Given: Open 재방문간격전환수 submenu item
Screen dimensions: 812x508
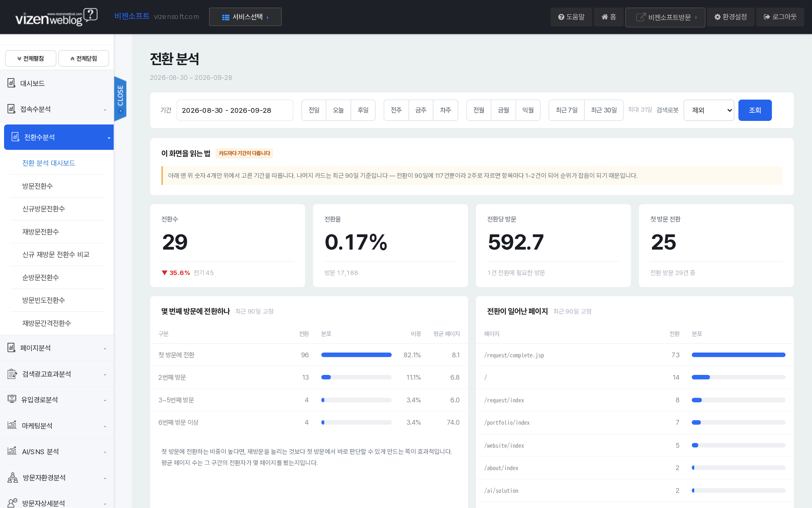Looking at the screenshot, I should (x=47, y=323).
